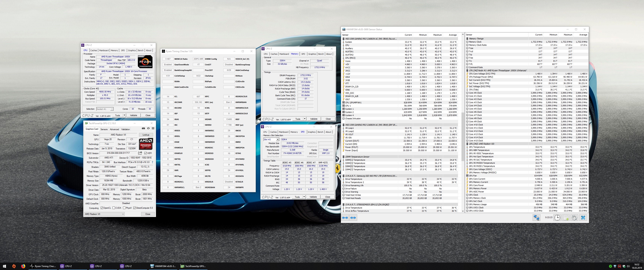Start HWiNFO logging to file icon
The width and height of the screenshot is (644, 270).
tap(566, 218)
